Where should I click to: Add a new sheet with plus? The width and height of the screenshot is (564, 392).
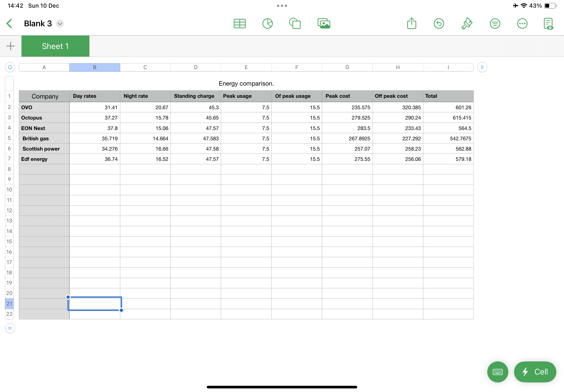pyautogui.click(x=11, y=46)
